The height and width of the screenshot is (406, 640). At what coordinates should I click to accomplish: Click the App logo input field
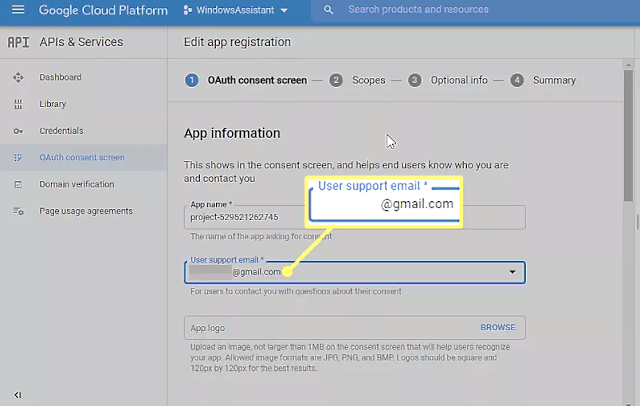355,328
